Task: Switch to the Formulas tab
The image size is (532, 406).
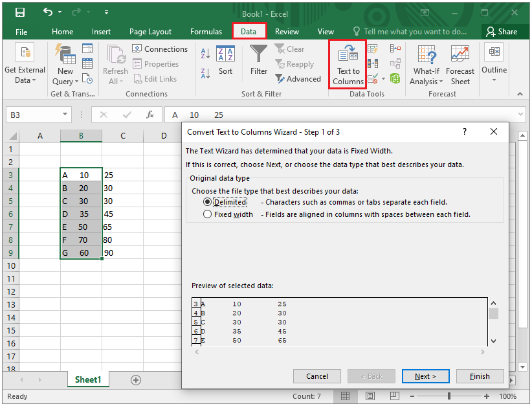Action: tap(206, 31)
